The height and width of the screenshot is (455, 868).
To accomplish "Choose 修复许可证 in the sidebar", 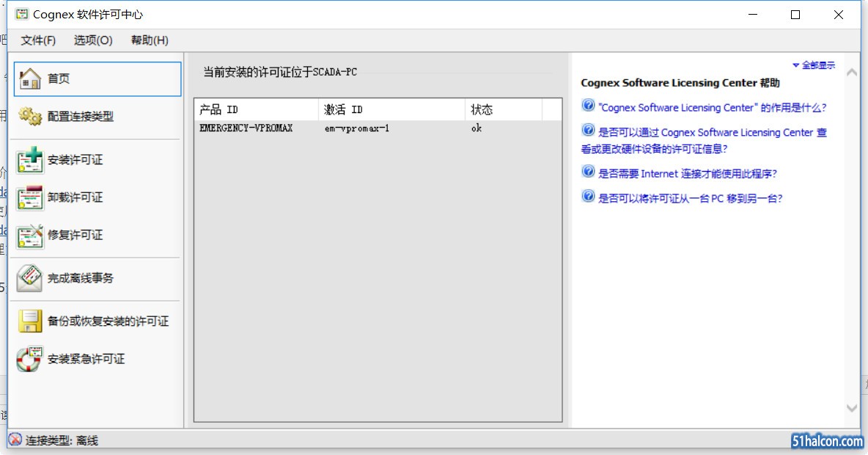I will pyautogui.click(x=98, y=236).
